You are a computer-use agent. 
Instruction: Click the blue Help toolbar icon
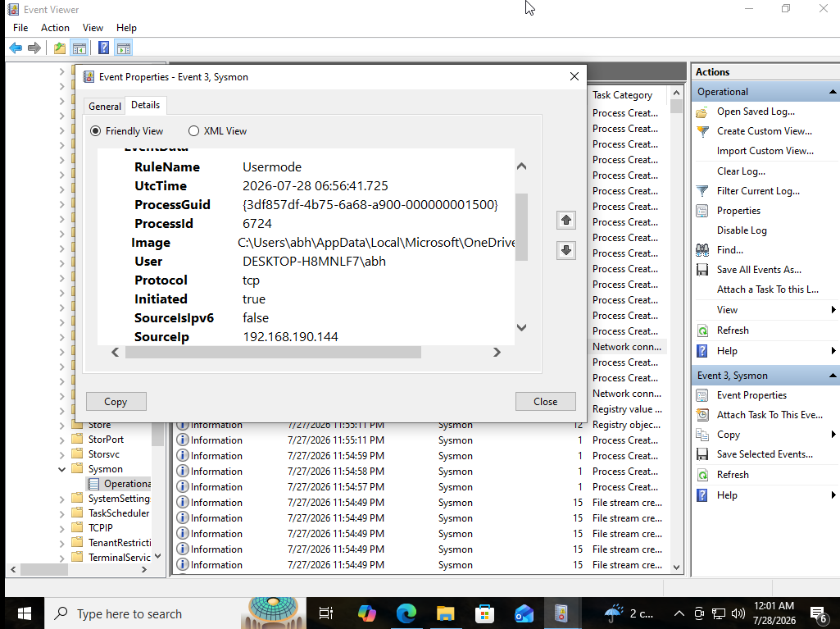point(104,48)
